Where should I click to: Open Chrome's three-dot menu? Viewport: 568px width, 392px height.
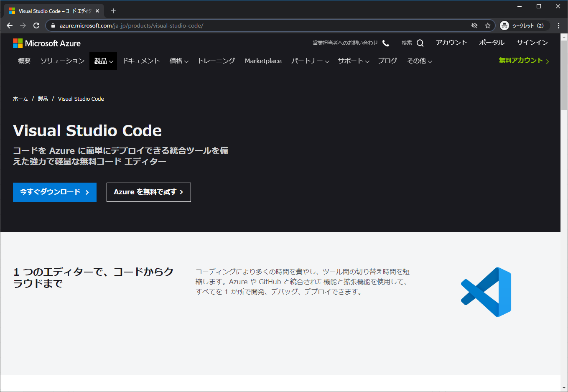(x=558, y=25)
